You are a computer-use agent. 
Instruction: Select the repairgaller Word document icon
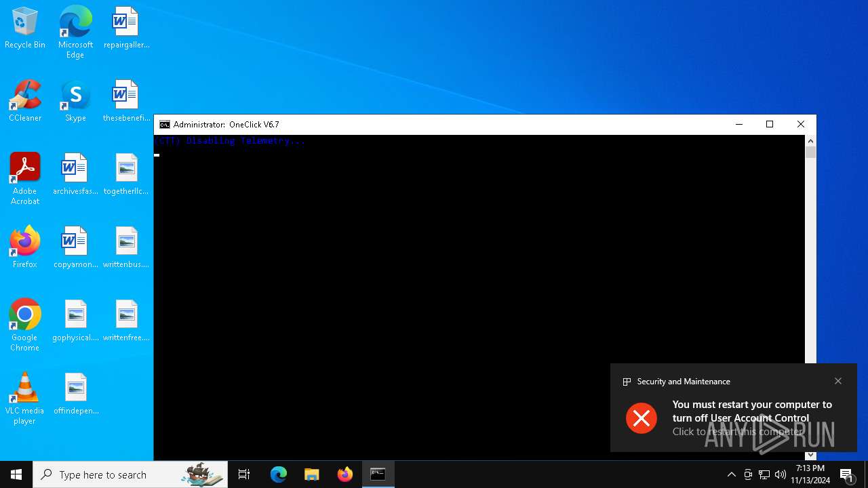(x=126, y=28)
